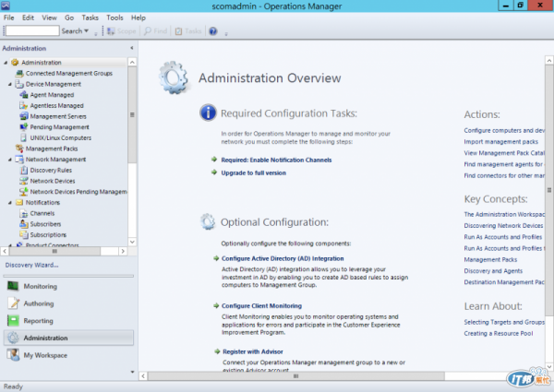Open Discovery and Agents concept link

[493, 271]
